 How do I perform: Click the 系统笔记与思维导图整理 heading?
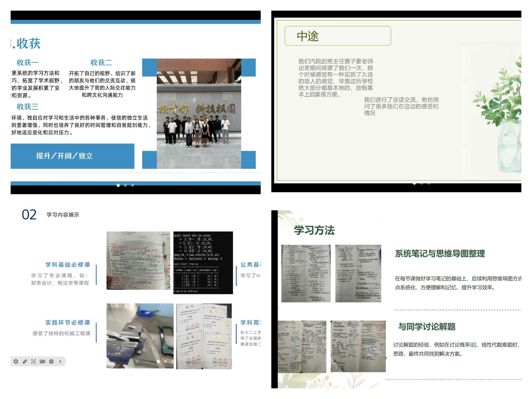coord(440,254)
